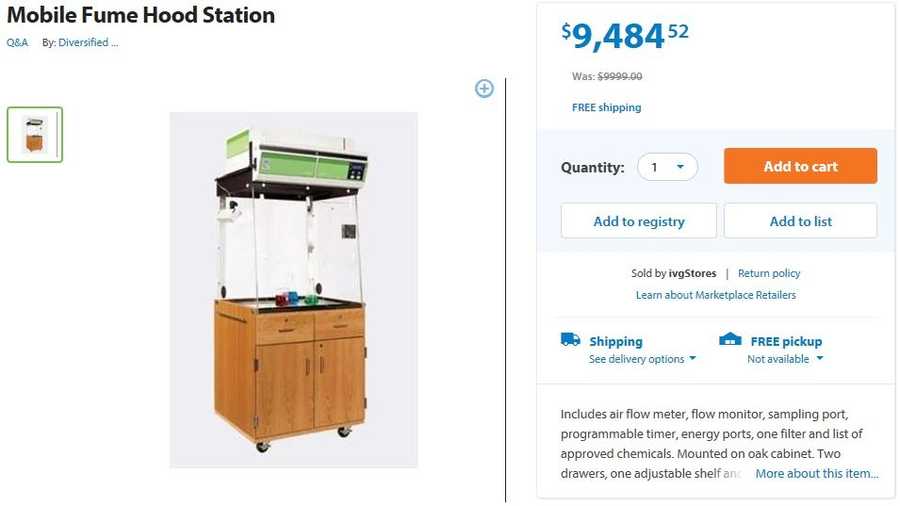Click the ivgStores seller name

point(689,273)
